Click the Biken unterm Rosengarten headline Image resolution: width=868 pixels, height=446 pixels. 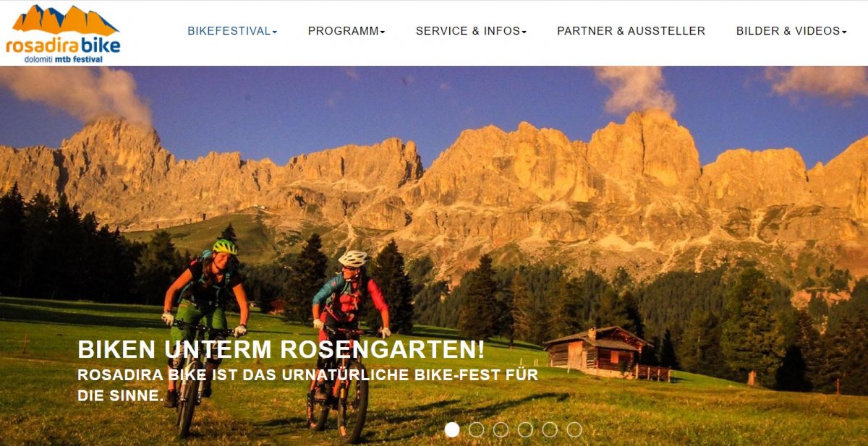coord(281,350)
